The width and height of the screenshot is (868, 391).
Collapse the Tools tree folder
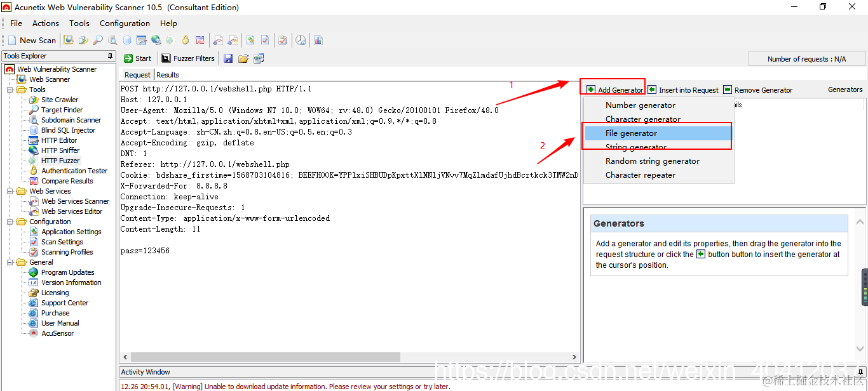click(10, 89)
